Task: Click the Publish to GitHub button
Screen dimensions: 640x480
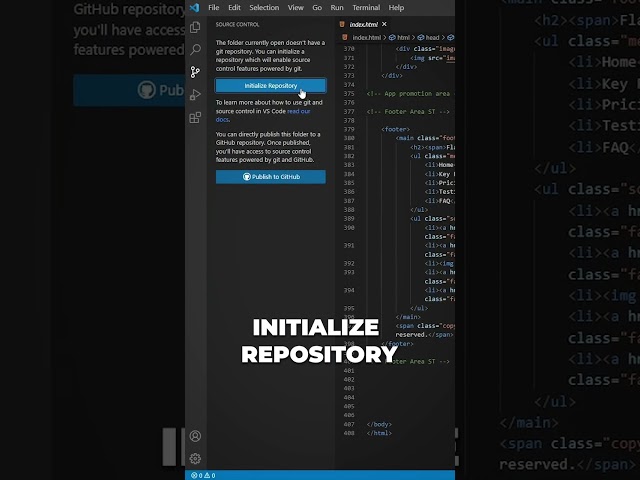Action: coord(271,177)
